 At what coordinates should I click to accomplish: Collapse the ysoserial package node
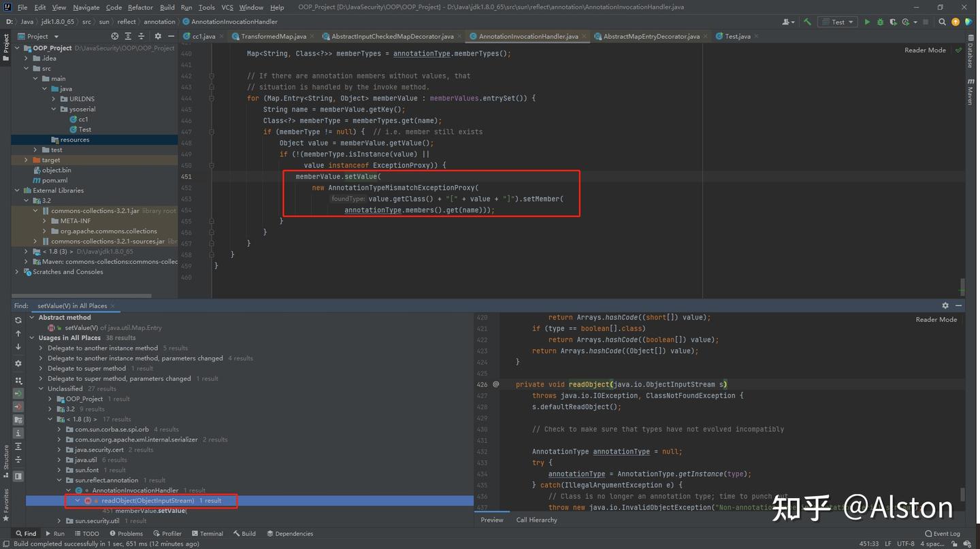(x=54, y=109)
